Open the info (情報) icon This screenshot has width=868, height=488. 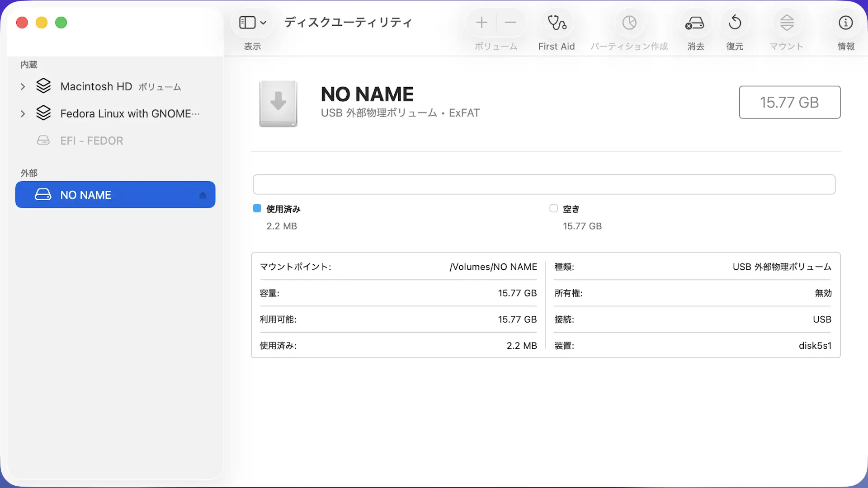point(845,23)
